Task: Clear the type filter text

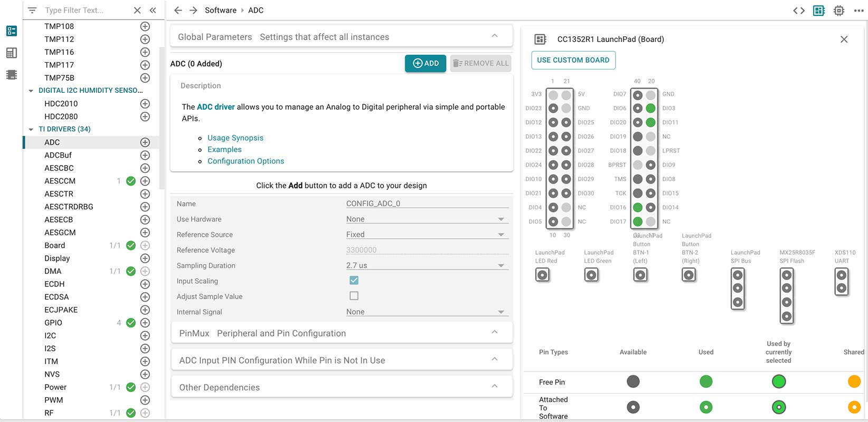Action: coord(137,10)
